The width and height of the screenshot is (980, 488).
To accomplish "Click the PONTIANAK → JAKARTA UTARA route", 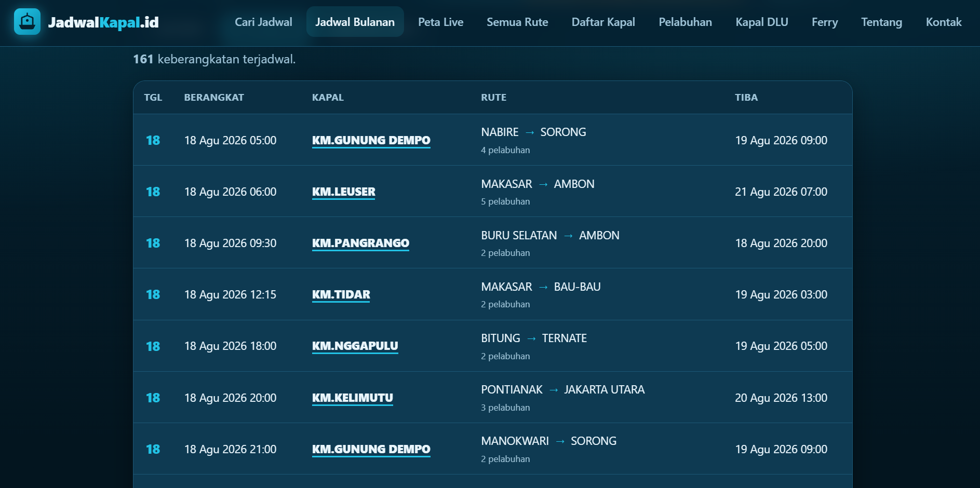I will point(562,389).
